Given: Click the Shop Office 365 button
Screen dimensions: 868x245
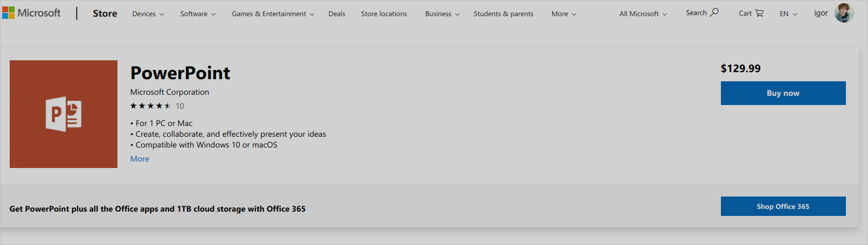Looking at the screenshot, I should pos(783,206).
